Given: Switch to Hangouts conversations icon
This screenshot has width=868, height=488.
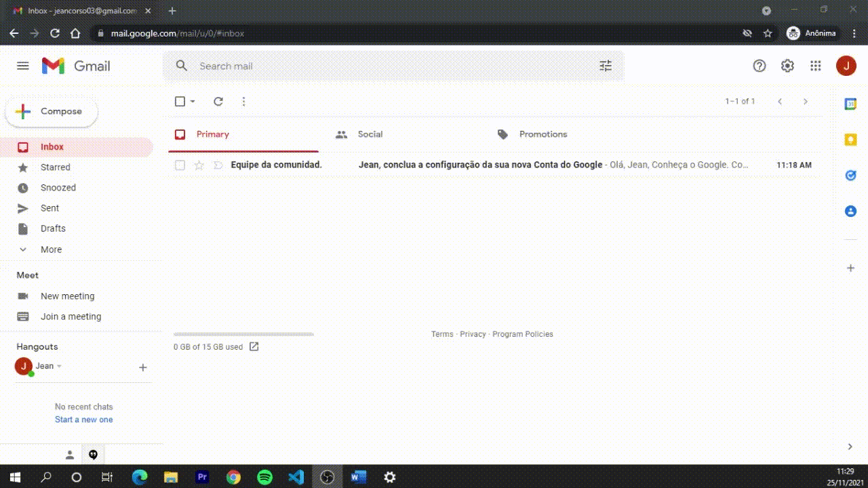Looking at the screenshot, I should click(x=94, y=455).
